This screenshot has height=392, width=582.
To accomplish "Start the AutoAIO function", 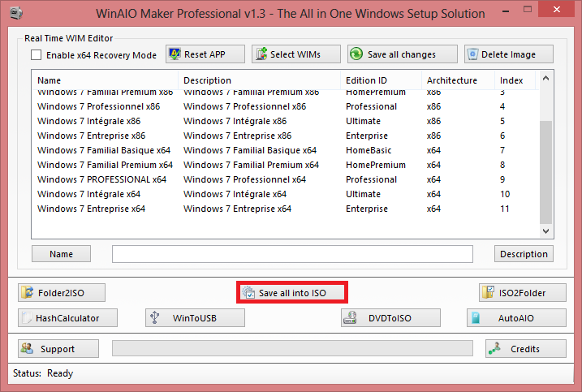I will pos(515,317).
